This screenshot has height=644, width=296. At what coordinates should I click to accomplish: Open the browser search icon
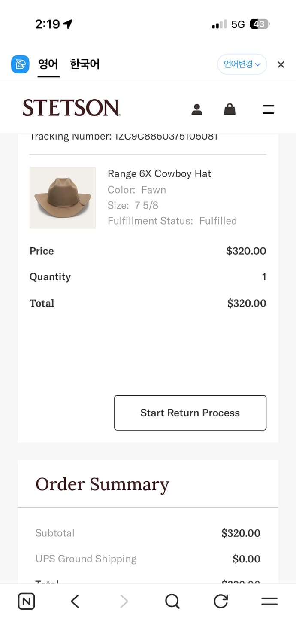pyautogui.click(x=172, y=601)
